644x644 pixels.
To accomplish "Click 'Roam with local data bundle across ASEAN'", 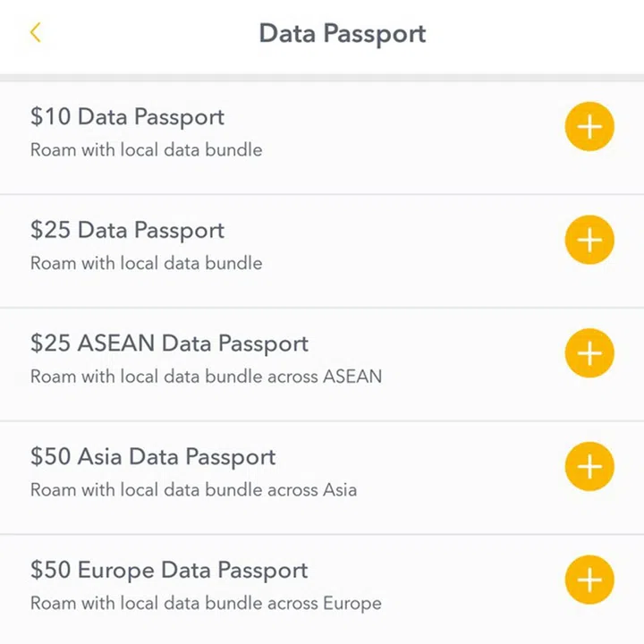I will (x=206, y=377).
